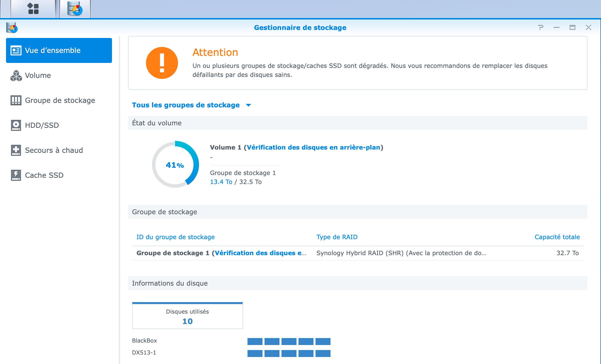Image resolution: width=601 pixels, height=364 pixels.
Task: Click the Storage Manager icon in the title bar
Action: click(12, 27)
